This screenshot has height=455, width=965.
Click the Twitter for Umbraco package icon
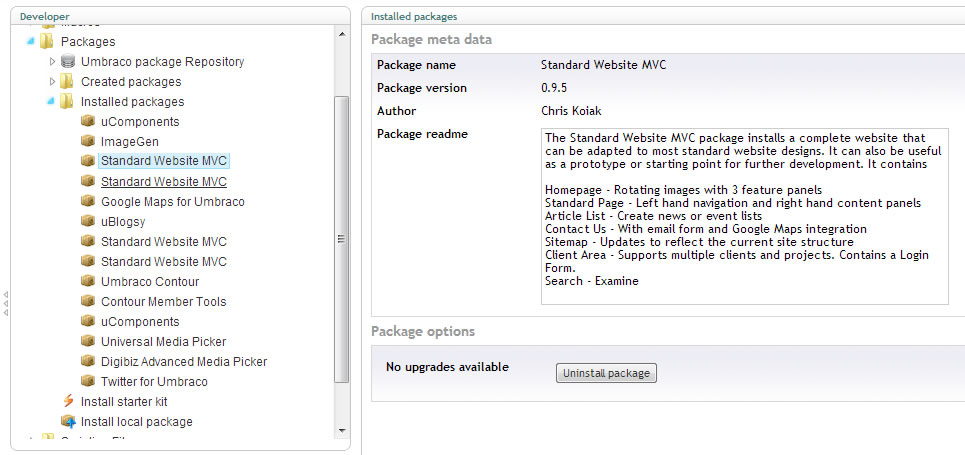point(88,382)
